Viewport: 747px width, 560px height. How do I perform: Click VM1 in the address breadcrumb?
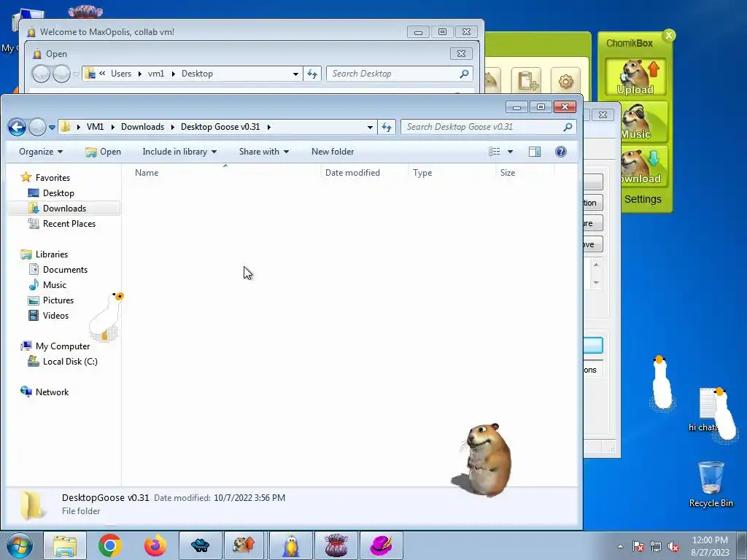(x=95, y=127)
